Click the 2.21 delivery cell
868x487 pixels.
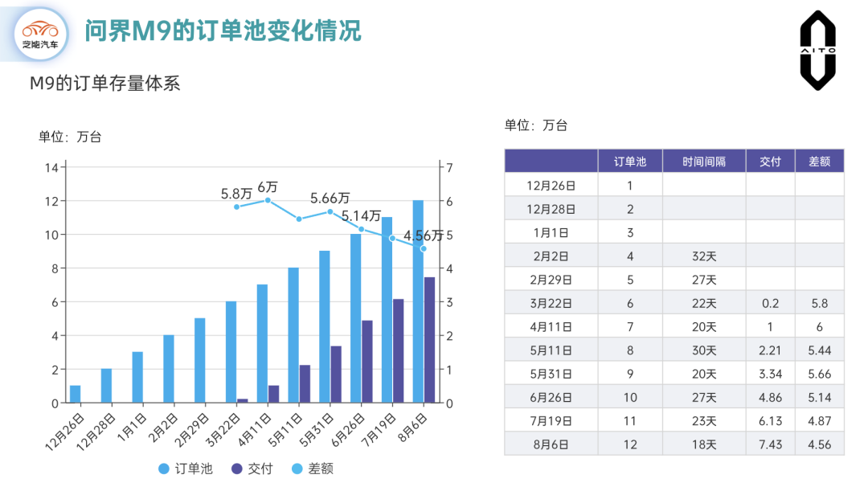(x=770, y=350)
